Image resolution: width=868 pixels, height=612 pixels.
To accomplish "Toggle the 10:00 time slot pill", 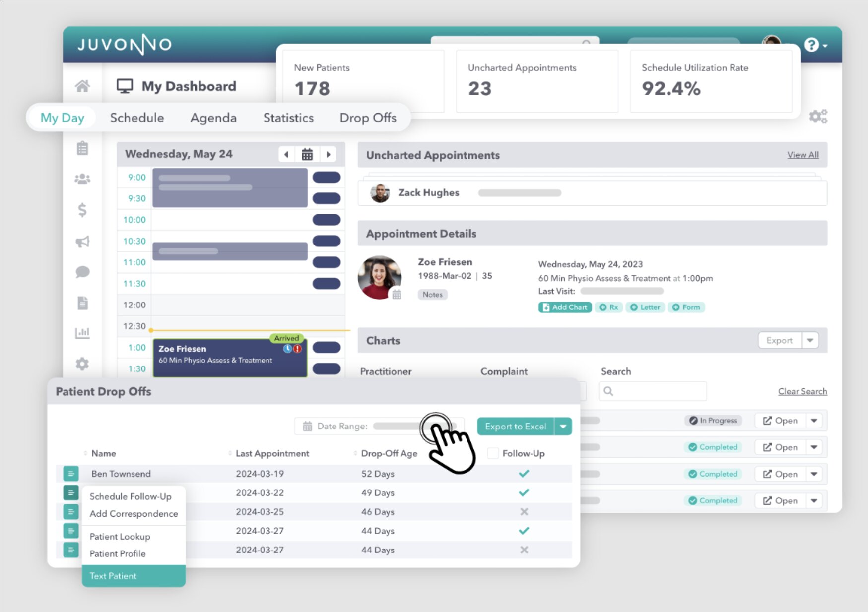I will [x=326, y=220].
